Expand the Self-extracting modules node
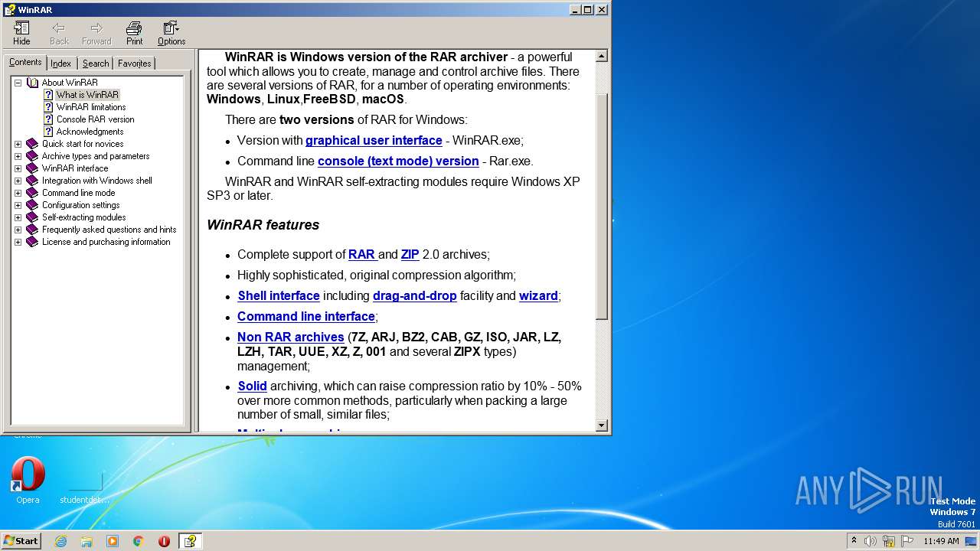Image resolution: width=980 pixels, height=551 pixels. (18, 217)
